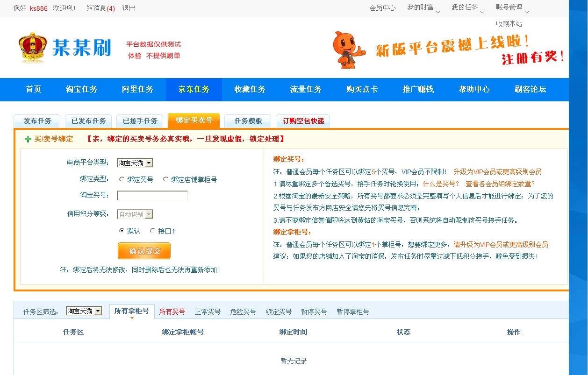Viewport: 588px width, 375px height.
Task: Click the 绑定掌柜帐号 column header
Action: [183, 332]
